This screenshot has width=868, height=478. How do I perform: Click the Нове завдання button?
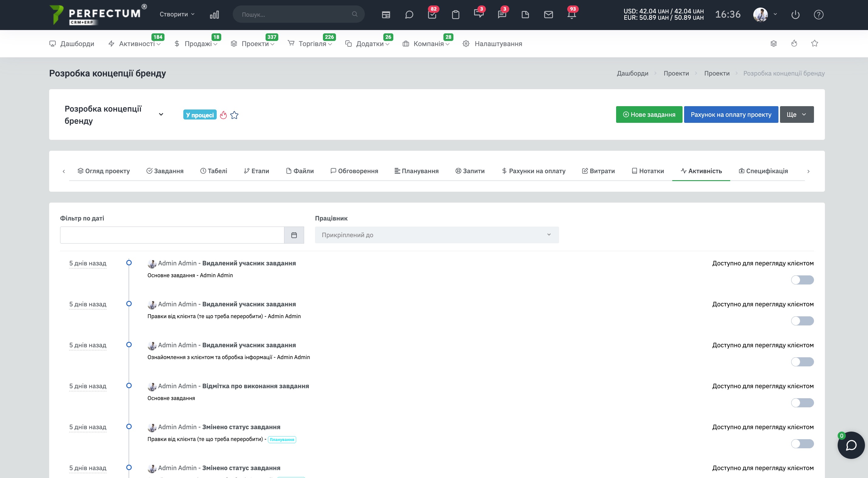click(649, 114)
